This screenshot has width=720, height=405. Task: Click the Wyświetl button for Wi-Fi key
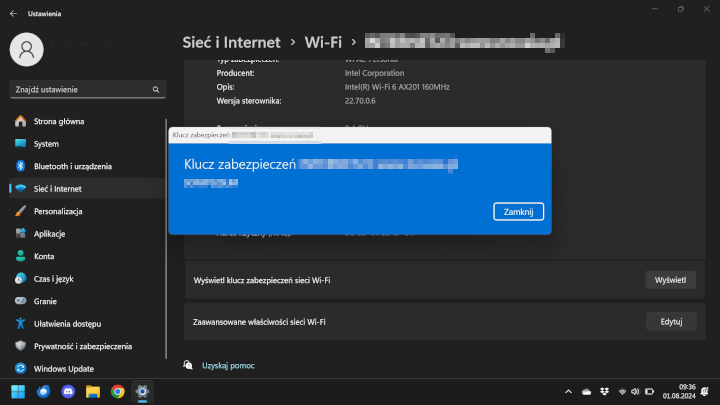pos(669,280)
